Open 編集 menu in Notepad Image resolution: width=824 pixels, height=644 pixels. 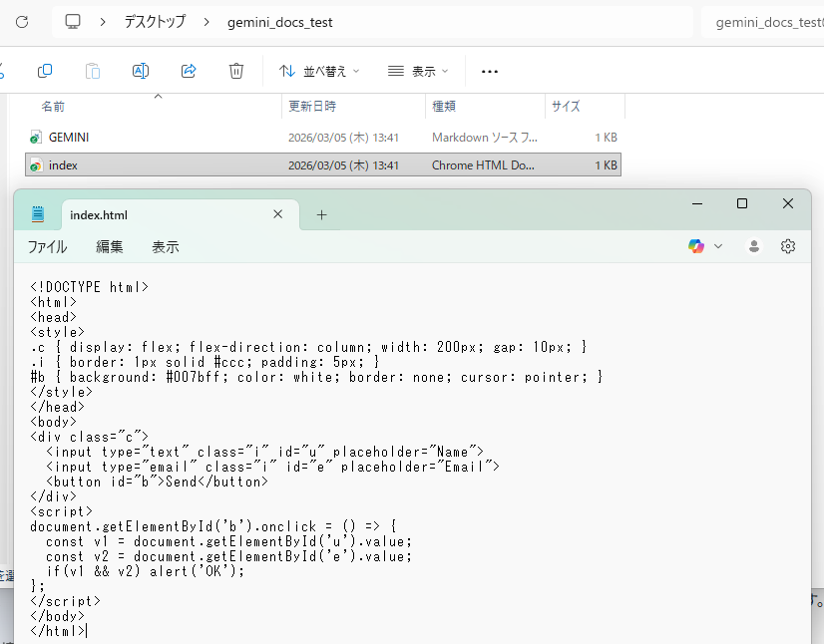pyautogui.click(x=110, y=246)
